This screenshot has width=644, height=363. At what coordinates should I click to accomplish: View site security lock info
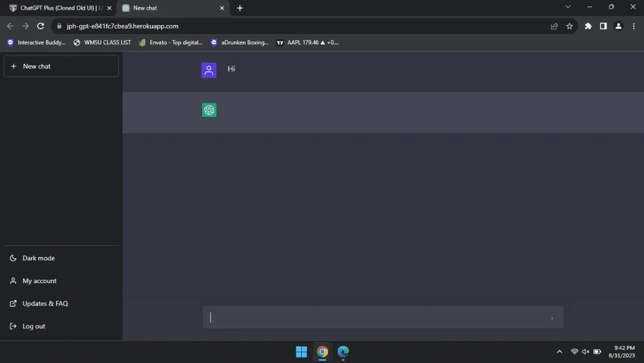59,26
